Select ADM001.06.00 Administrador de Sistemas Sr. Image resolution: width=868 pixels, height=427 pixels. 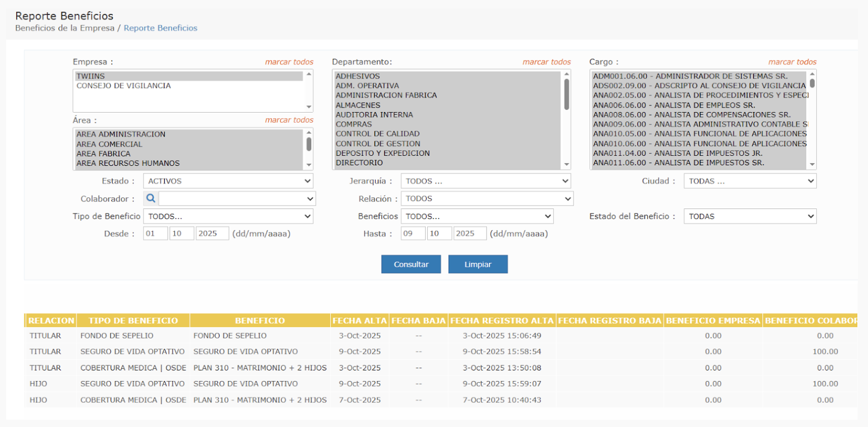tap(699, 76)
